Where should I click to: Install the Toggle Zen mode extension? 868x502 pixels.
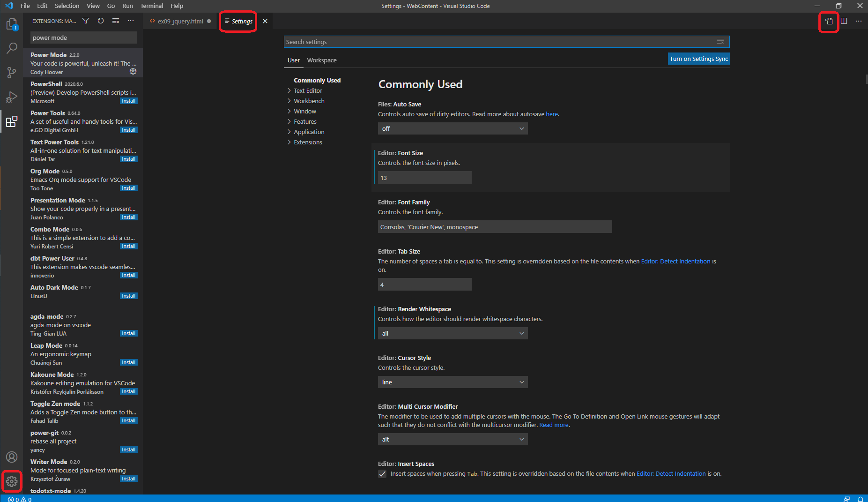[128, 420]
